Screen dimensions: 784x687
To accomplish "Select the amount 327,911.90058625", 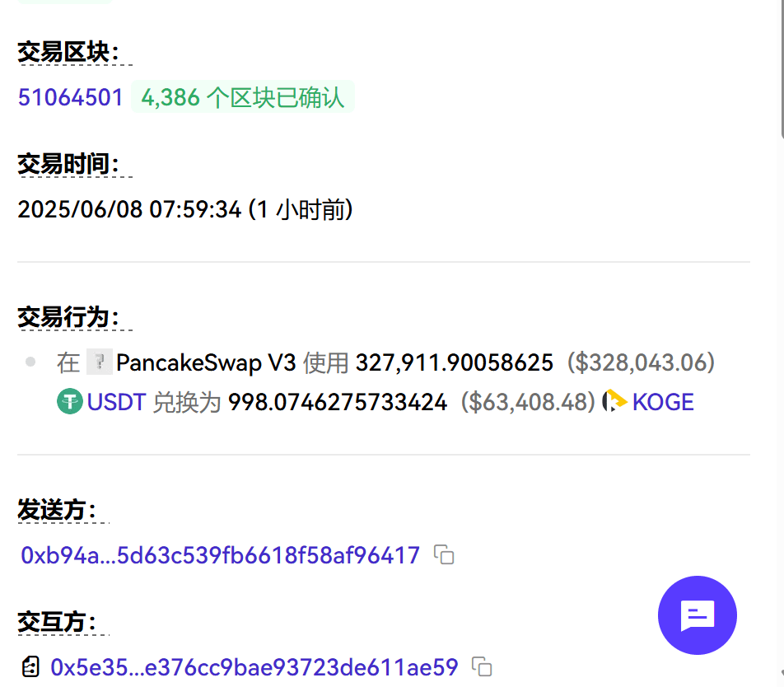I will (x=455, y=362).
